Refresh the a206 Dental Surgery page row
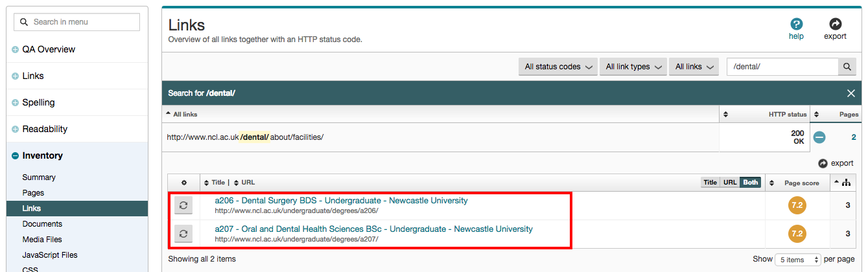The height and width of the screenshot is (272, 868). (183, 205)
